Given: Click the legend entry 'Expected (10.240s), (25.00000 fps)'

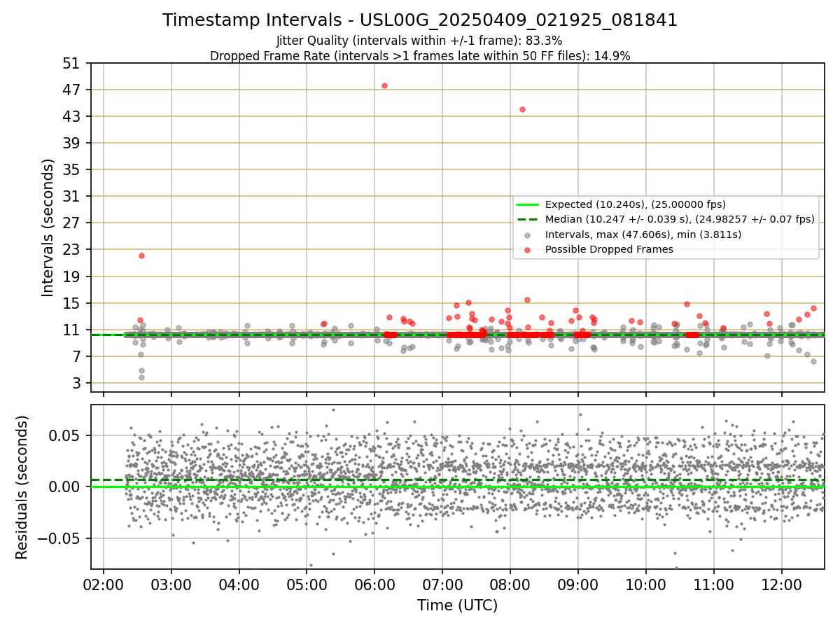Looking at the screenshot, I should pos(635,204).
